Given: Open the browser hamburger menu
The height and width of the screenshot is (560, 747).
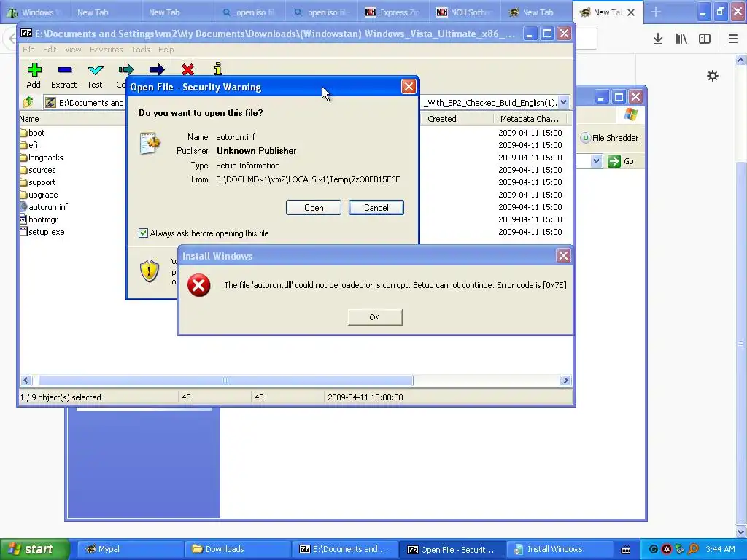Looking at the screenshot, I should (733, 39).
